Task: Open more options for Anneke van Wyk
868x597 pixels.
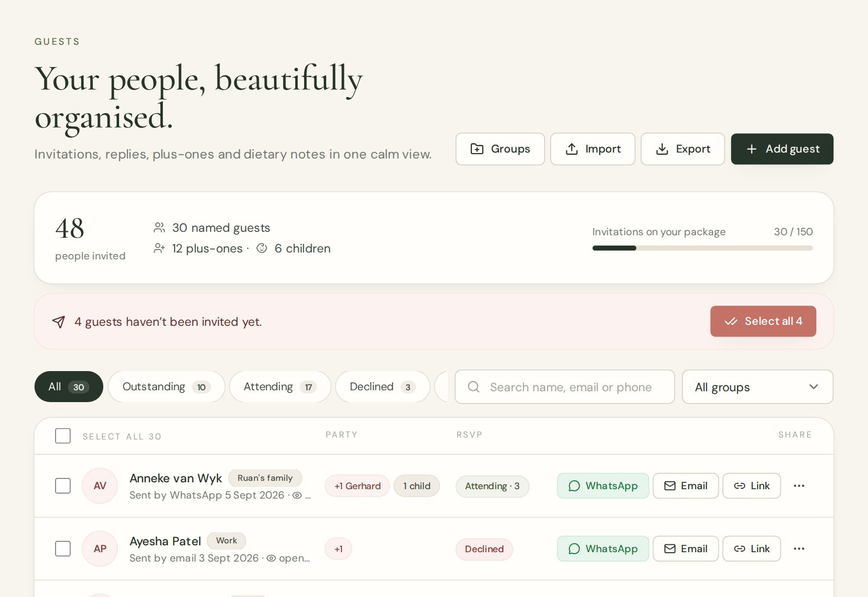Action: click(799, 486)
